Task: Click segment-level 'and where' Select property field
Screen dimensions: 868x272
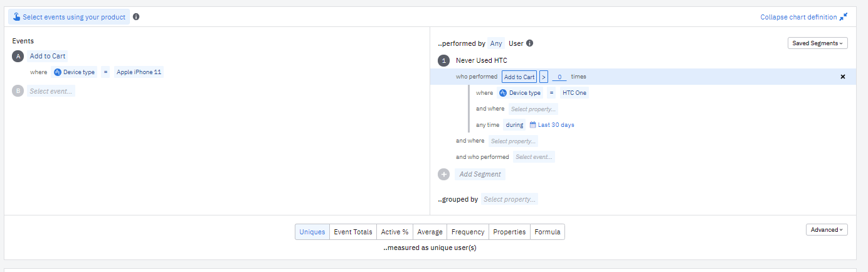Action: pos(513,141)
